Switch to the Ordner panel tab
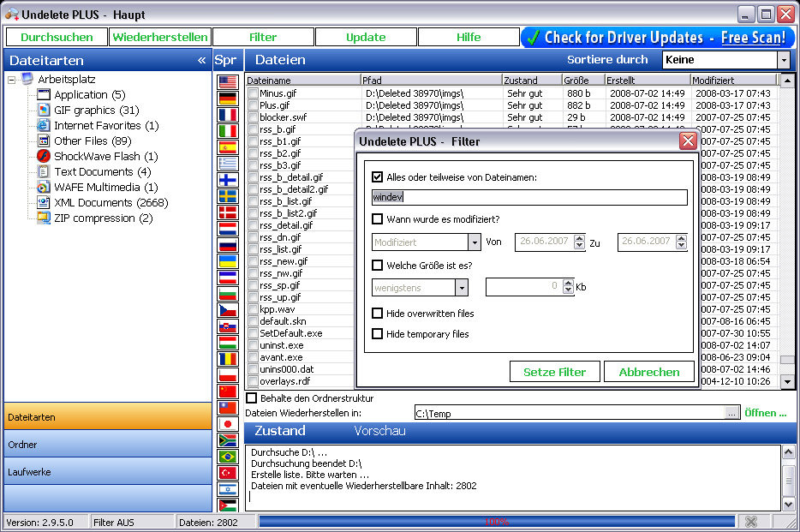The width and height of the screenshot is (800, 532). pos(108,445)
